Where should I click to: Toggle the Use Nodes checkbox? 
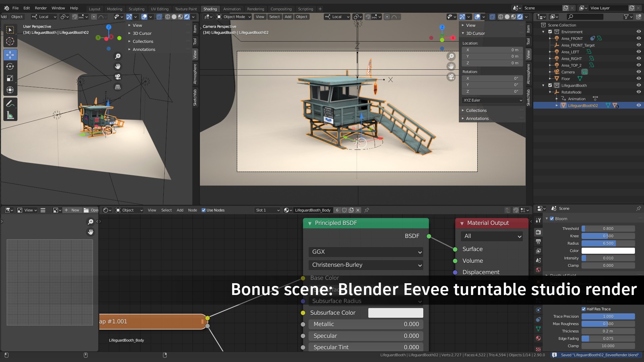point(204,210)
